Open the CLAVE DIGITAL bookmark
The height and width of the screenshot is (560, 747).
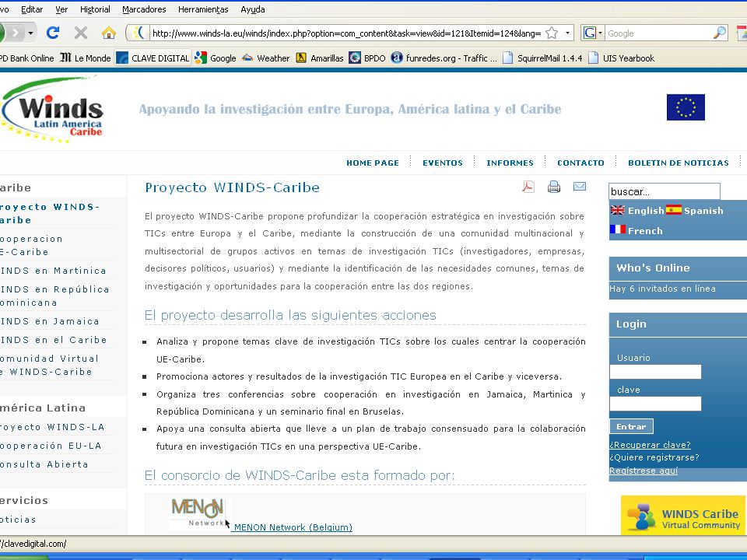153,58
